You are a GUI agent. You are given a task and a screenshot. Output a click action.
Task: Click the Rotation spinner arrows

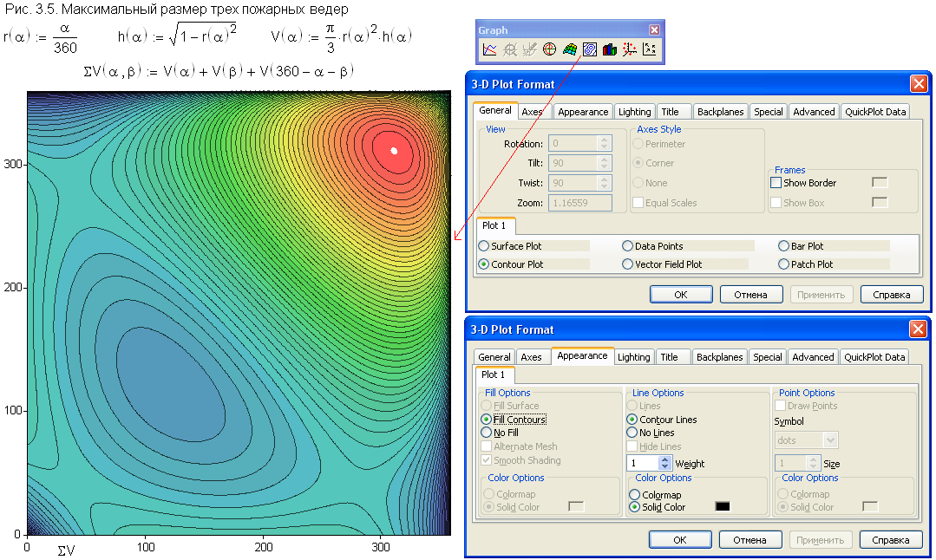604,143
